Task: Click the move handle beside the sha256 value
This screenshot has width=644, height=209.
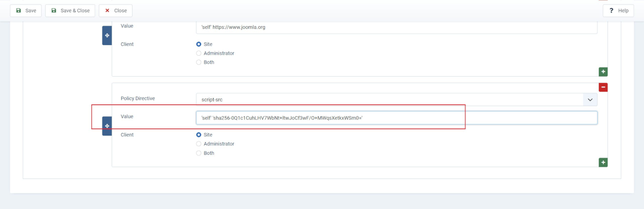Action: (107, 126)
